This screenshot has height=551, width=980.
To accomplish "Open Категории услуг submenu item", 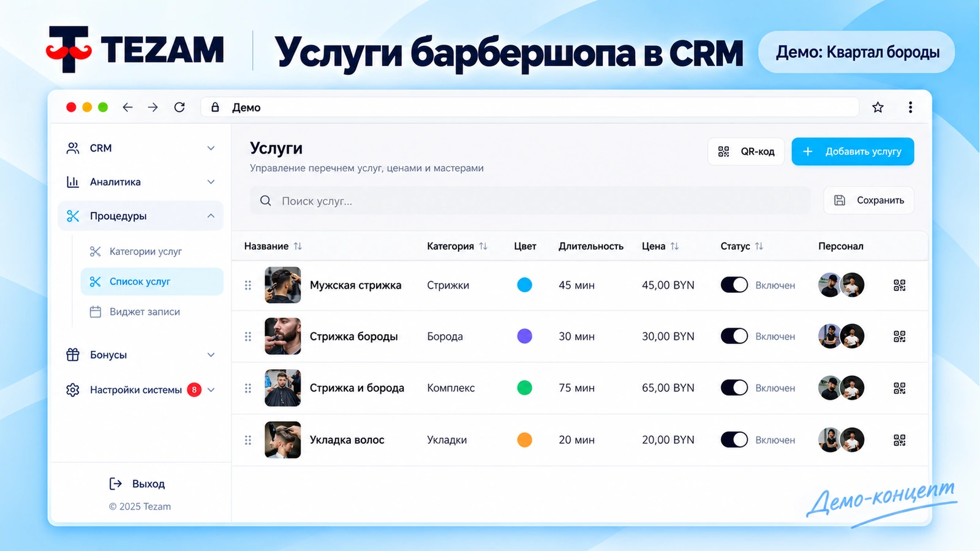I will point(152,252).
